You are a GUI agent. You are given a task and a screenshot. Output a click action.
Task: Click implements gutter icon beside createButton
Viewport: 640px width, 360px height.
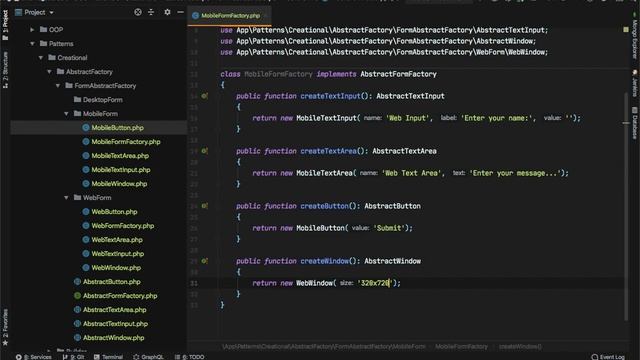(204, 206)
